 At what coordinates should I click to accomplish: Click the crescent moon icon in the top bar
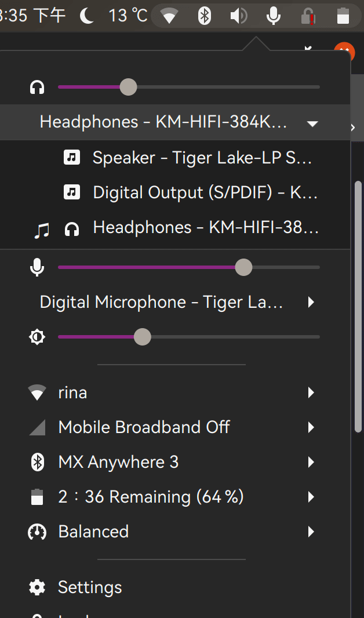87,16
